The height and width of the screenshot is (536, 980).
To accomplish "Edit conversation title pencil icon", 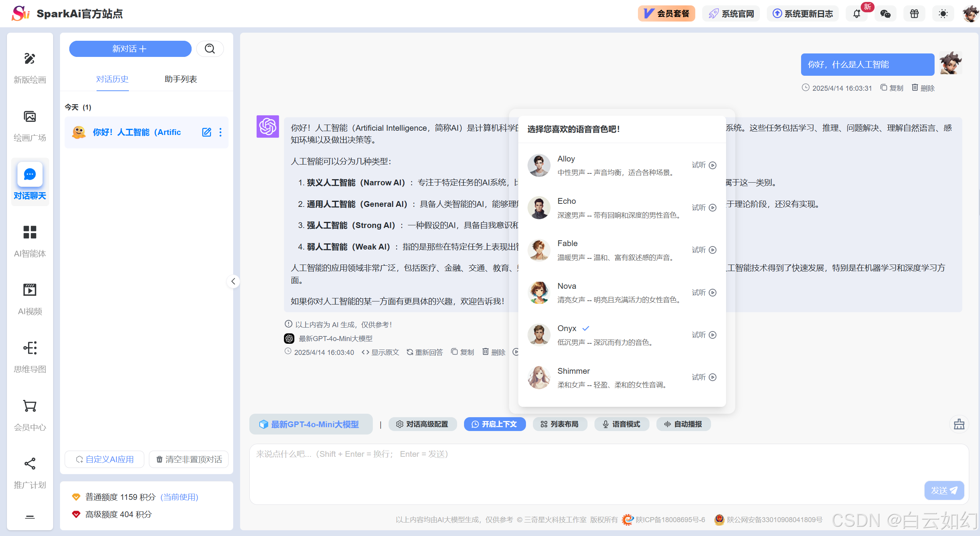I will click(x=207, y=132).
